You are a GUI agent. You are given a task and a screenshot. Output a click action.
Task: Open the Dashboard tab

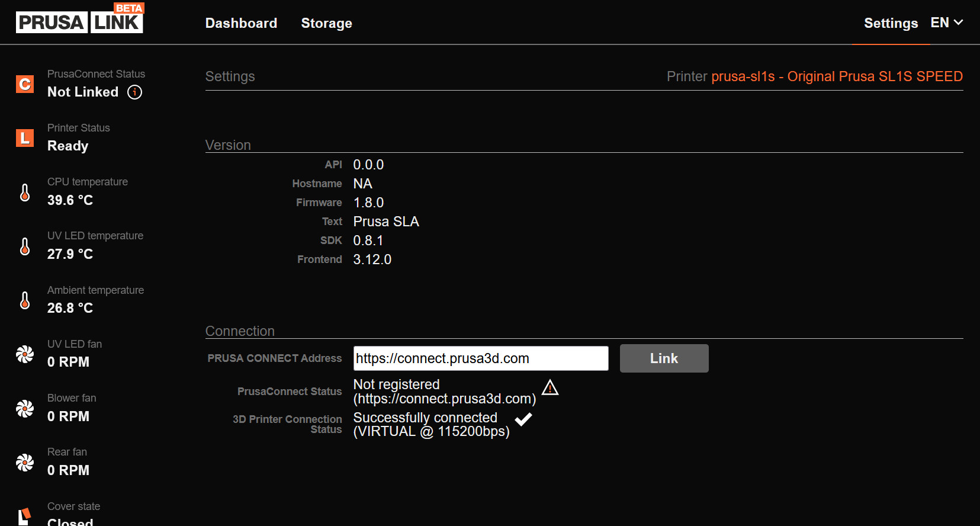click(x=241, y=23)
